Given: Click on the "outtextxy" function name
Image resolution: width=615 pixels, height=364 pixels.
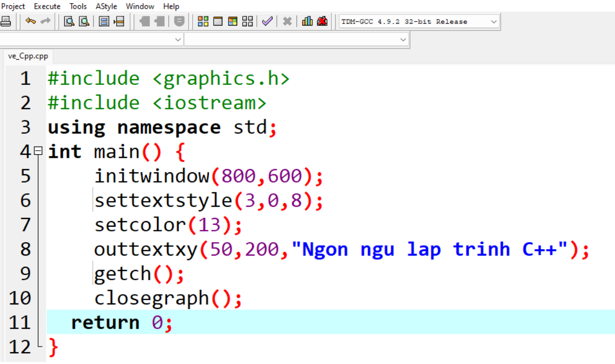Looking at the screenshot, I should click(x=146, y=249).
